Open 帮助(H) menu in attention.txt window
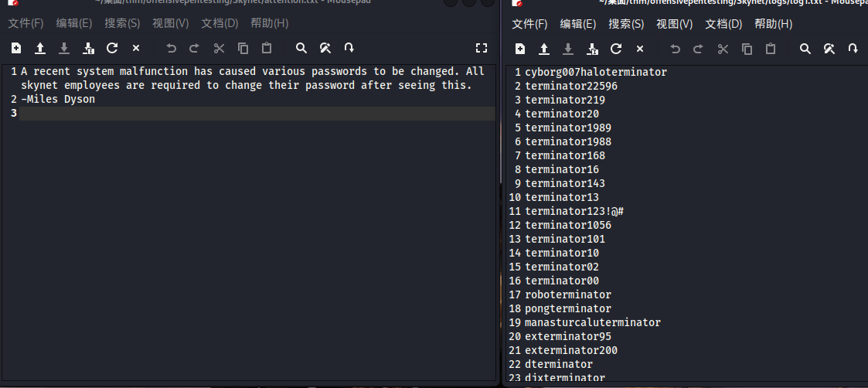This screenshot has width=868, height=388. [x=270, y=23]
